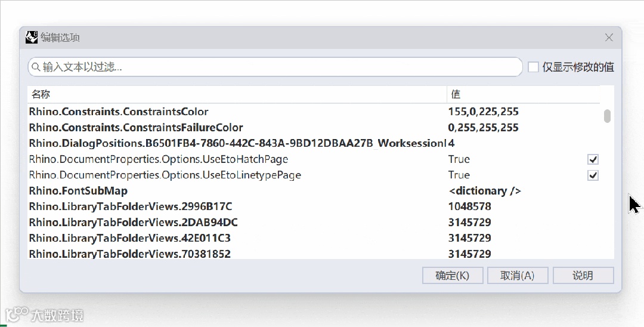Select the Rhino.FontSubMap row
Image resolution: width=644 pixels, height=327 pixels.
314,191
